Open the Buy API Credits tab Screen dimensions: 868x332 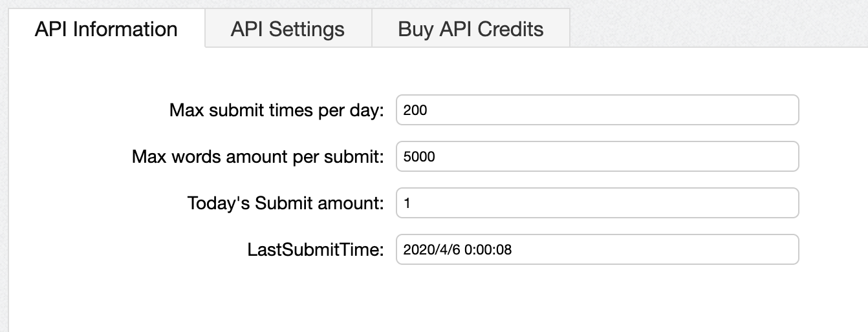(470, 29)
